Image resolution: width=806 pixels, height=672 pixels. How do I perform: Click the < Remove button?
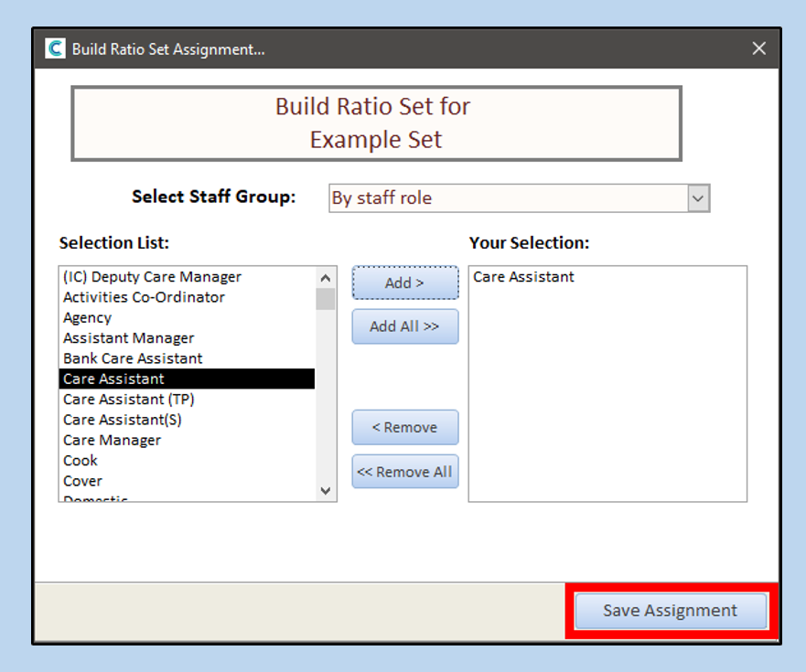tap(404, 427)
